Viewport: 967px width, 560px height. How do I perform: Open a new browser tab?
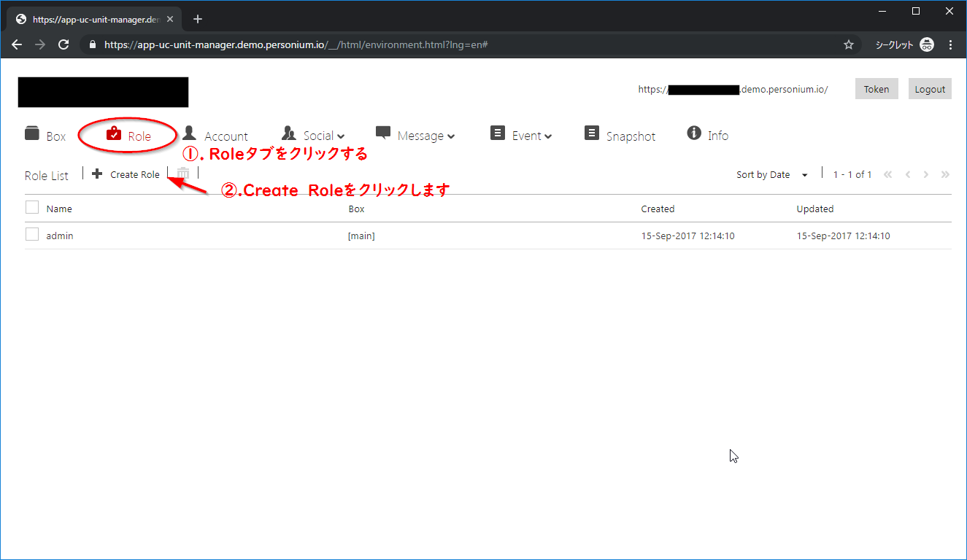point(198,19)
